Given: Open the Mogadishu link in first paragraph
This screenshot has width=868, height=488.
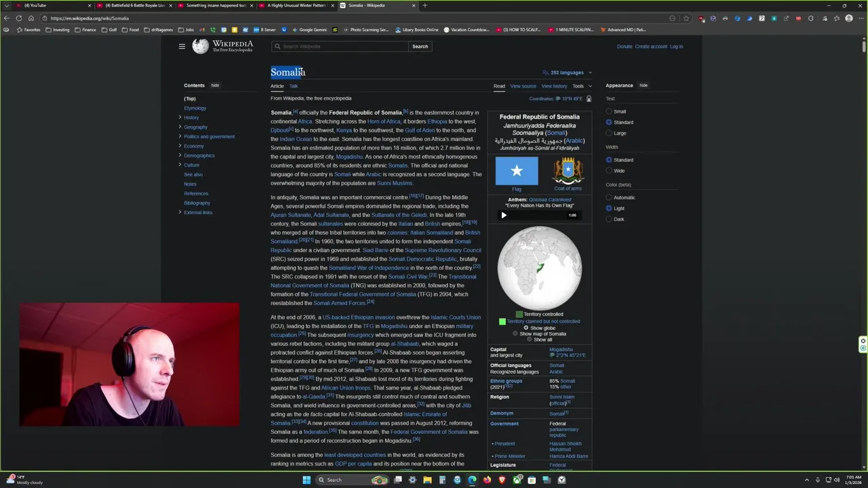Looking at the screenshot, I should point(349,157).
